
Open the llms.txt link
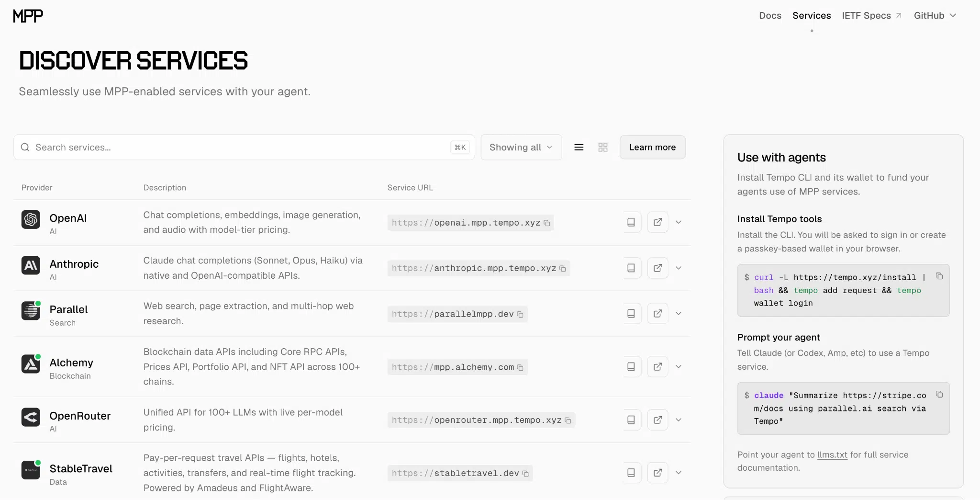832,455
